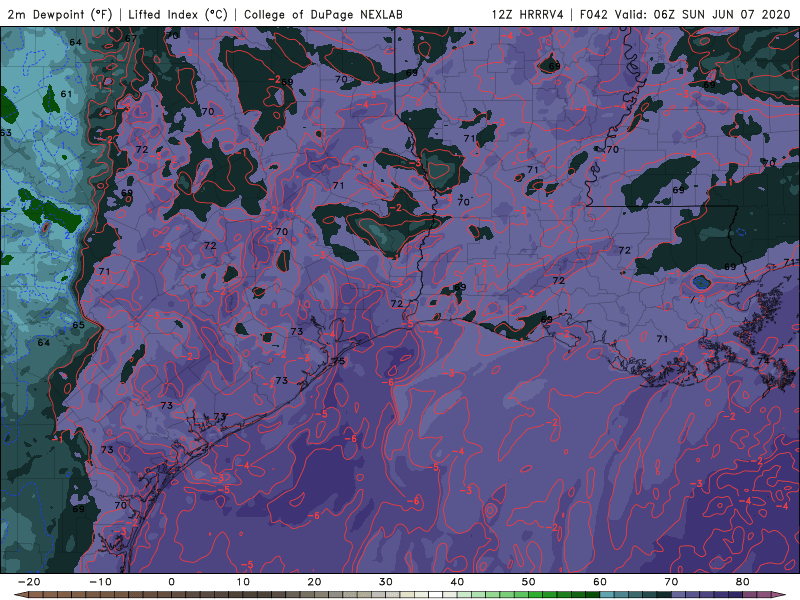
Task: Click the "50" label on color scale
Action: click(x=529, y=582)
